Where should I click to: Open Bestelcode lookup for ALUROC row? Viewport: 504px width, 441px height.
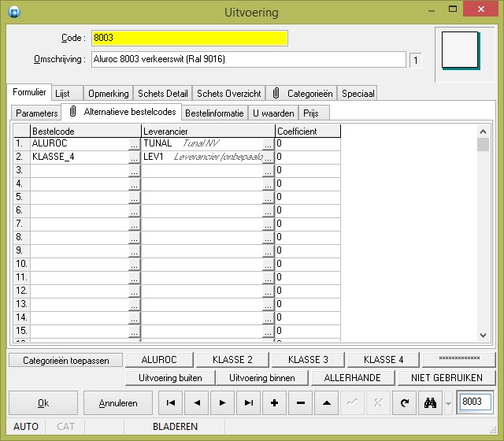pyautogui.click(x=135, y=143)
